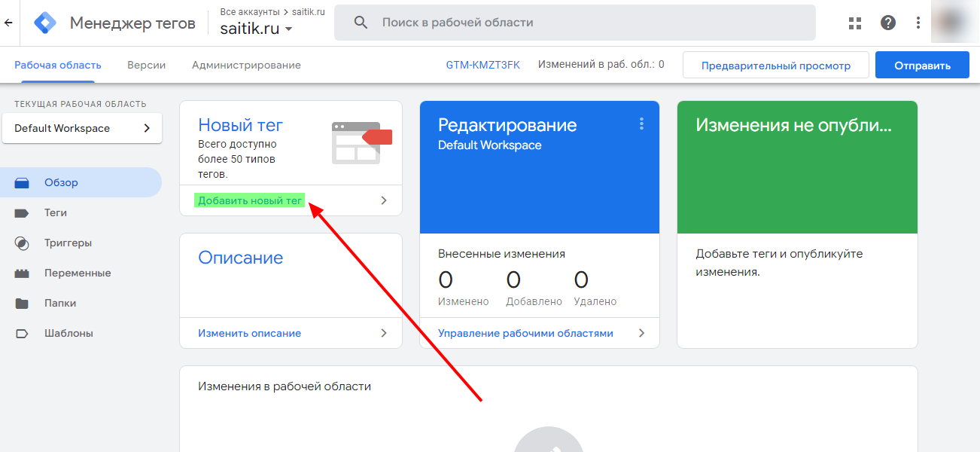Image resolution: width=980 pixels, height=452 pixels.
Task: Click the Всего доступно более 50 типов тегов text
Action: coord(237,159)
